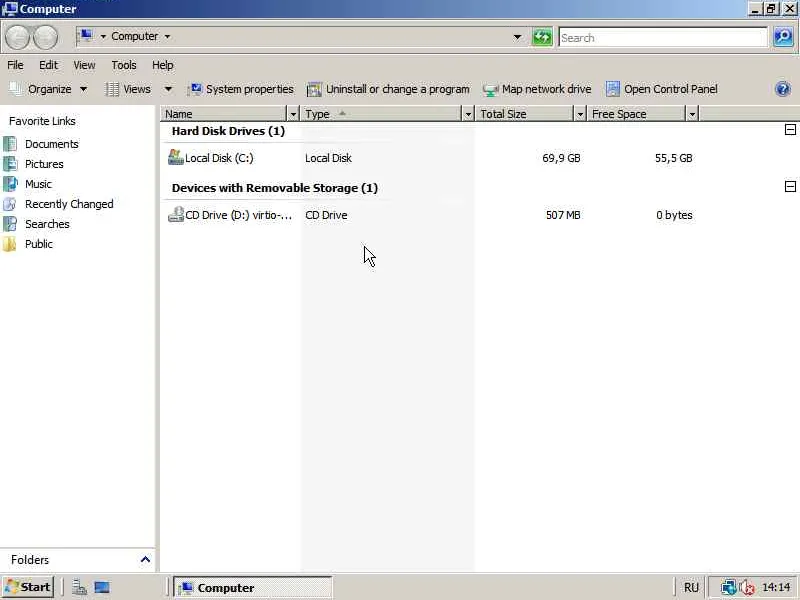Click the Forward navigation arrow button
This screenshot has height=600, width=800.
click(x=45, y=37)
